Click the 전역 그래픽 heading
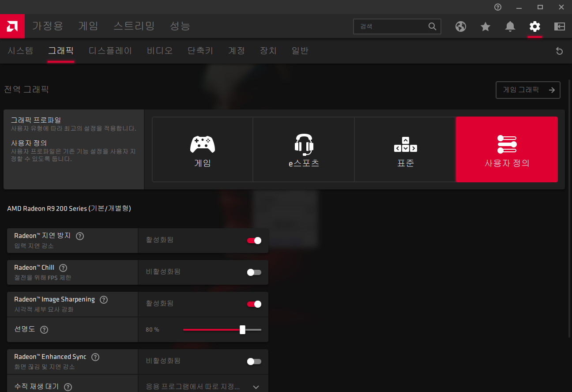The height and width of the screenshot is (392, 572). coord(26,90)
